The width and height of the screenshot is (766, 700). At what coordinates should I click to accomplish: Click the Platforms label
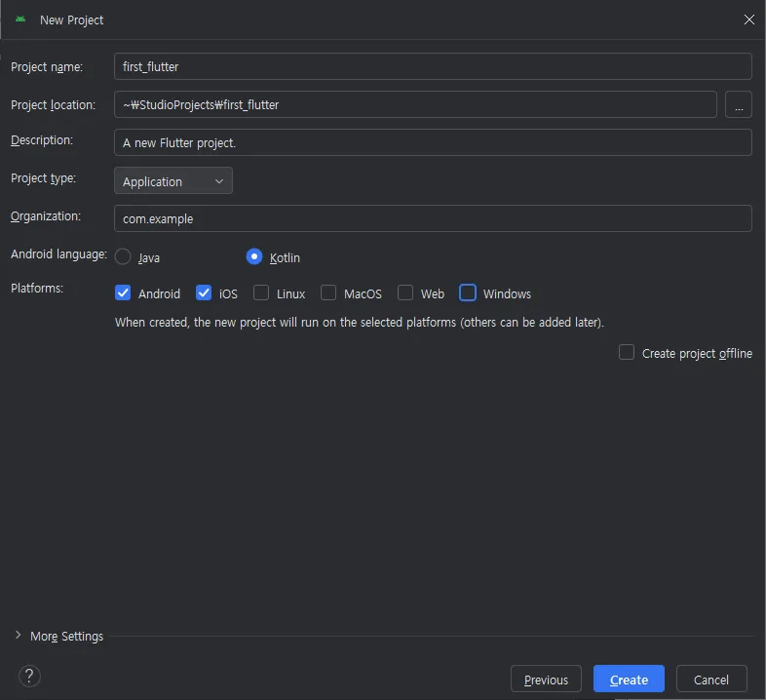pyautogui.click(x=37, y=289)
